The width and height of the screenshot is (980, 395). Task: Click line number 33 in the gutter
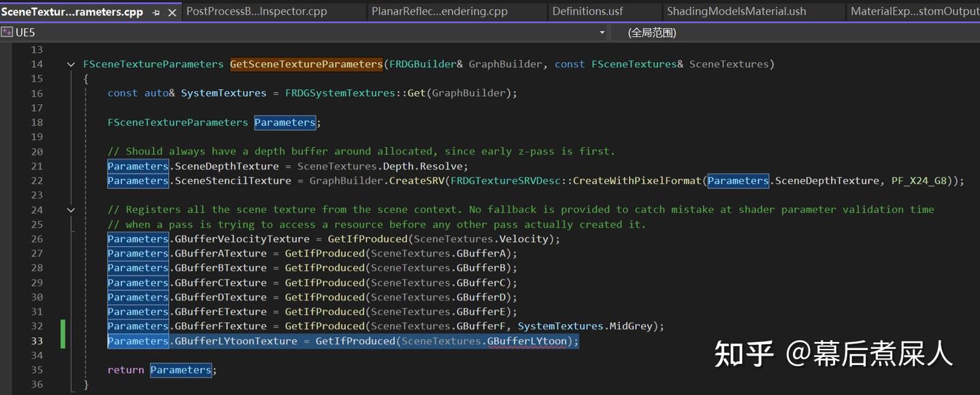coord(37,341)
